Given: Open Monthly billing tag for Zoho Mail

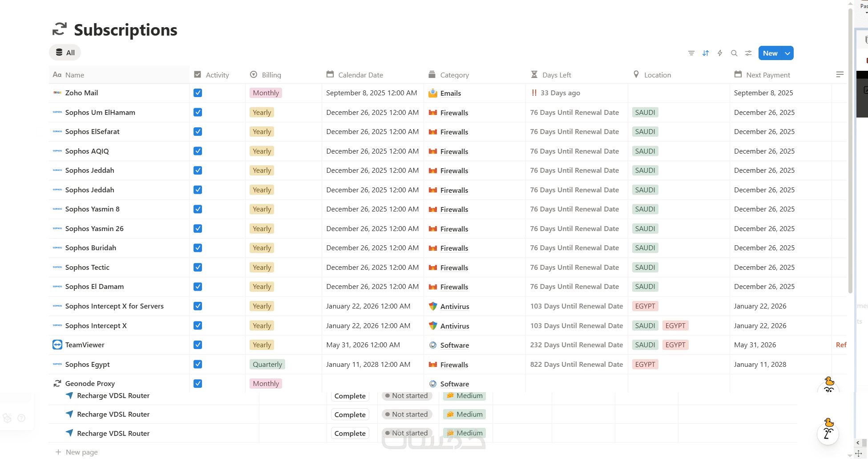Looking at the screenshot, I should (x=266, y=93).
